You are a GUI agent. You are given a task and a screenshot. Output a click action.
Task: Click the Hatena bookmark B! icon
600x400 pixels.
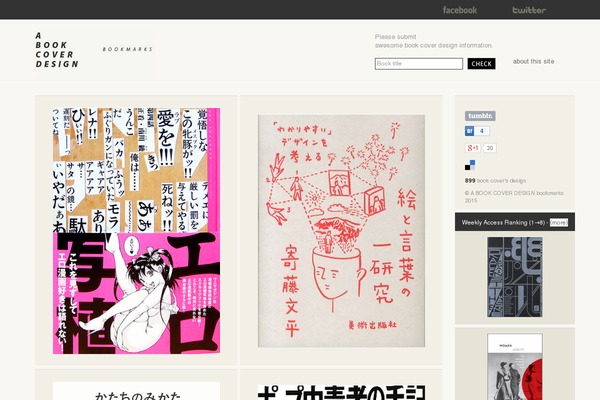[470, 131]
